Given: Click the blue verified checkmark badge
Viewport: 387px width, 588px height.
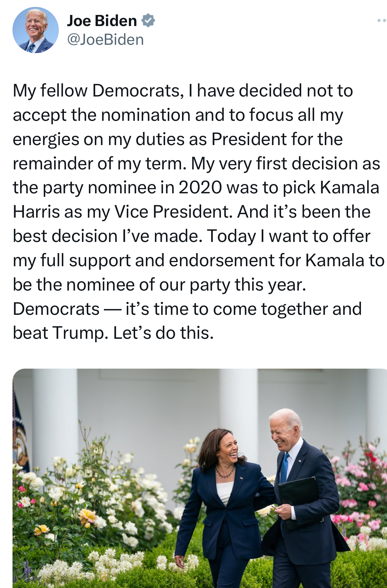Looking at the screenshot, I should coord(148,21).
